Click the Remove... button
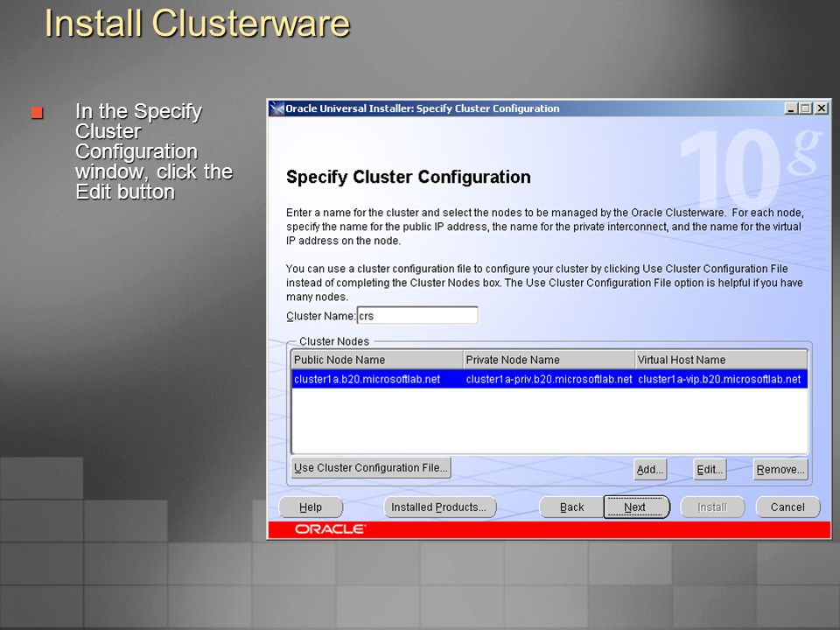Viewport: 840px width, 630px height. [780, 469]
